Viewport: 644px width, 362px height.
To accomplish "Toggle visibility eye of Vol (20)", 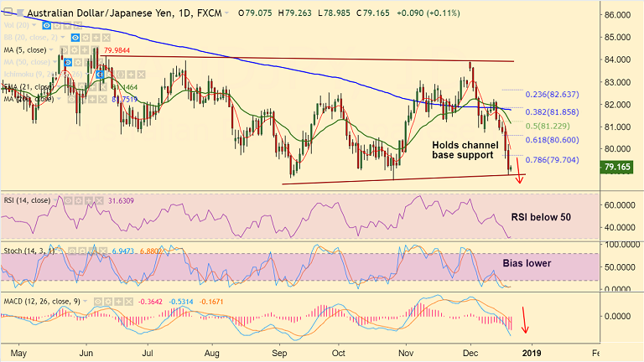I will (46, 25).
